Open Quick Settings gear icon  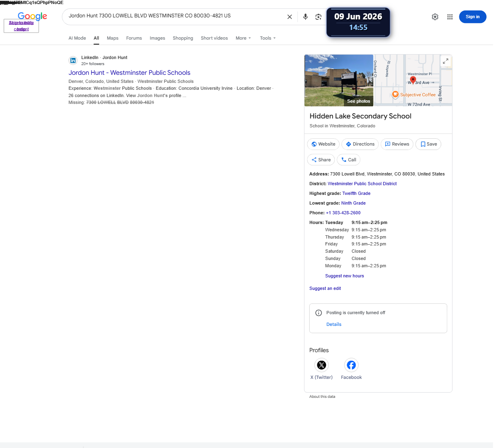coord(435,17)
